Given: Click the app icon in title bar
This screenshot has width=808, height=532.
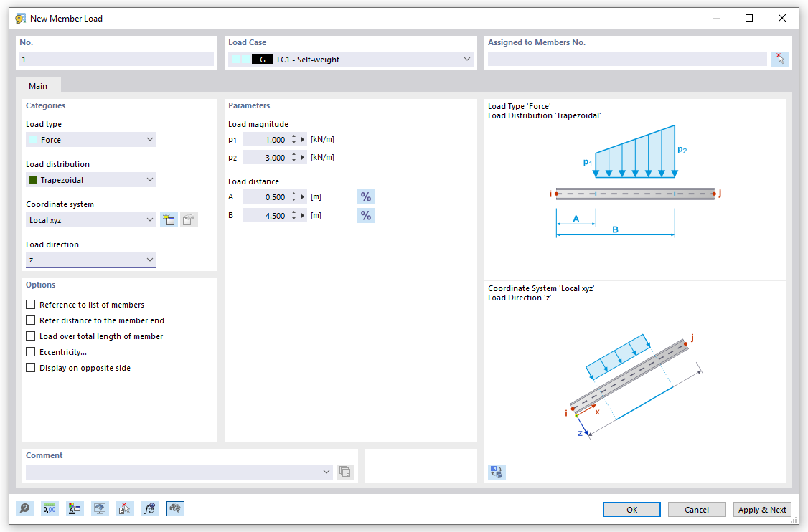Looking at the screenshot, I should tap(21, 19).
